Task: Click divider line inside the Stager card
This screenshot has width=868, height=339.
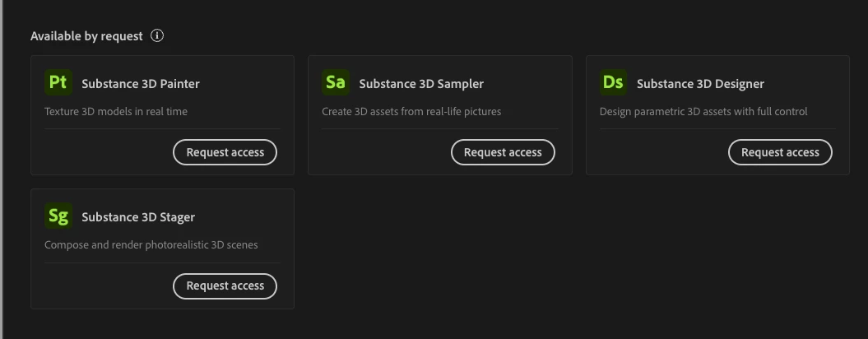Action: point(162,262)
